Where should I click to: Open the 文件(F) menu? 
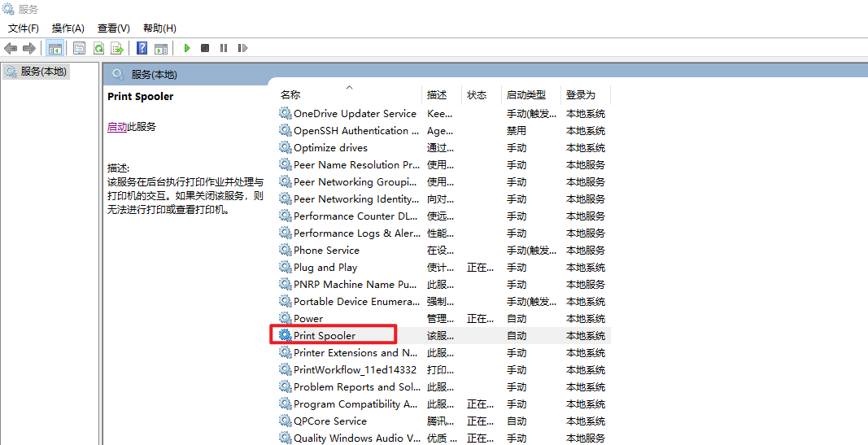pyautogui.click(x=24, y=28)
